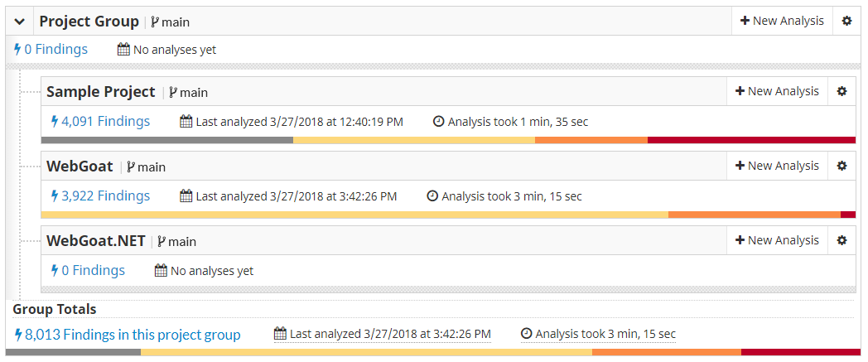Open the Project Group settings gear
This screenshot has width=868, height=362.
[x=846, y=21]
